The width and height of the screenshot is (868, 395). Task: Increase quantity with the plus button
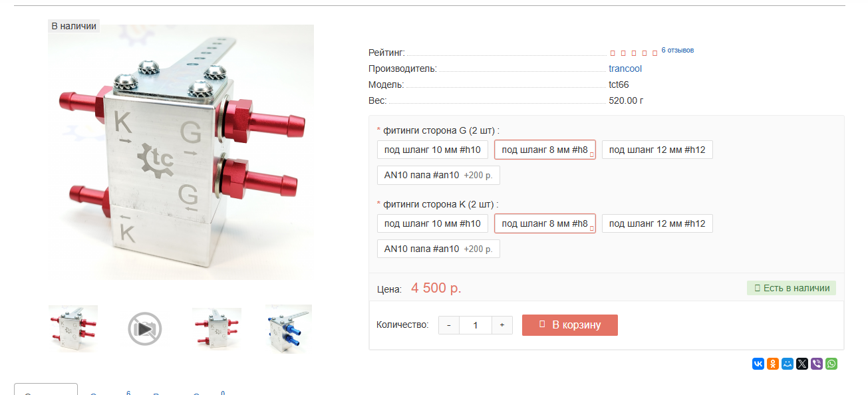(502, 325)
